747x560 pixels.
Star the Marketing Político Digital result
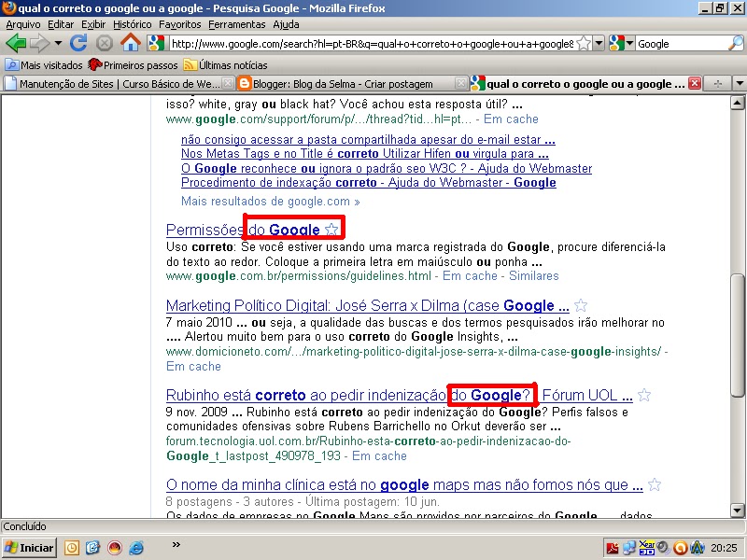click(x=580, y=305)
